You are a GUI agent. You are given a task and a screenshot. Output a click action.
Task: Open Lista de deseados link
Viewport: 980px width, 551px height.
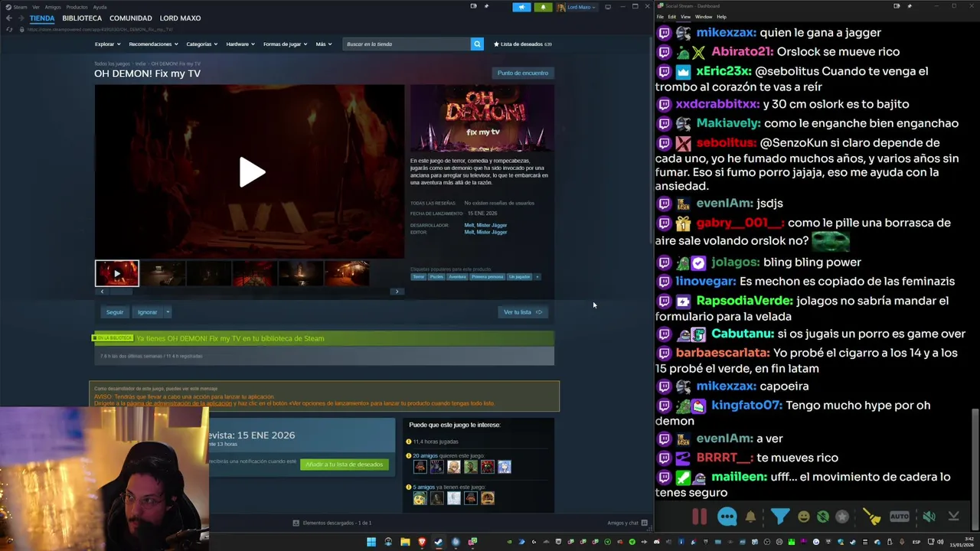(523, 44)
